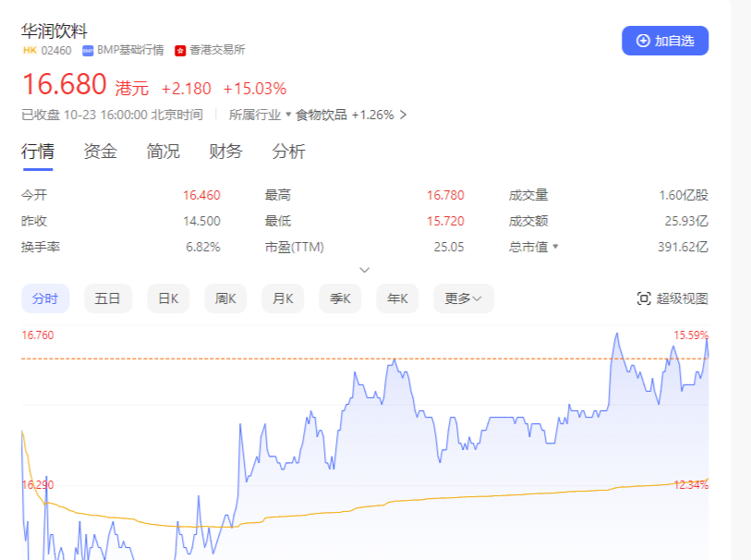Open the 行情 tab
Screen dimensions: 751x560
(38, 152)
